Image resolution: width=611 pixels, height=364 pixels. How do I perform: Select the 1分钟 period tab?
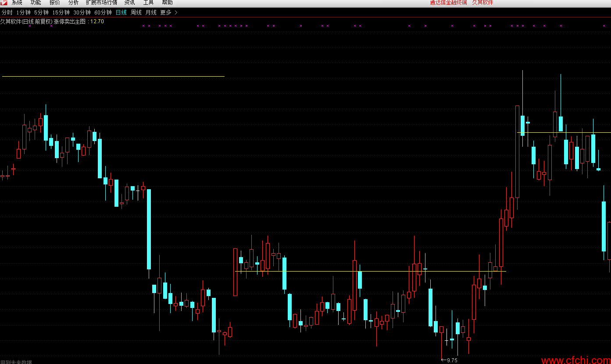pos(23,12)
